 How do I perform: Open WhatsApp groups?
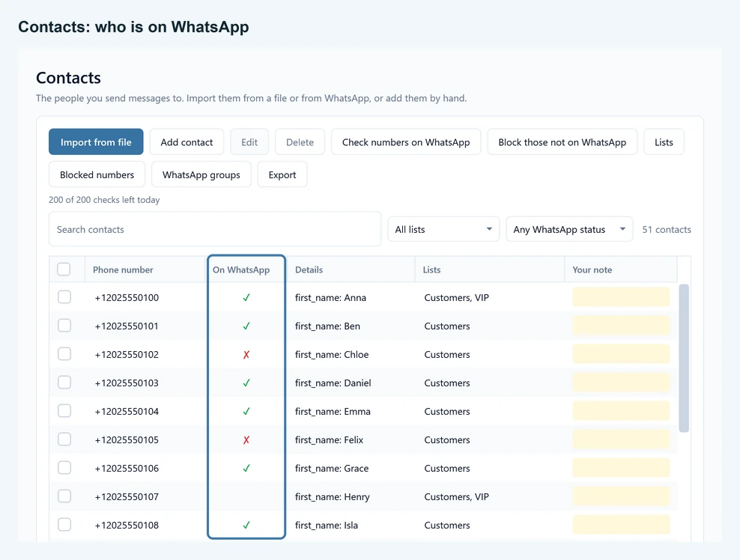[x=201, y=174]
